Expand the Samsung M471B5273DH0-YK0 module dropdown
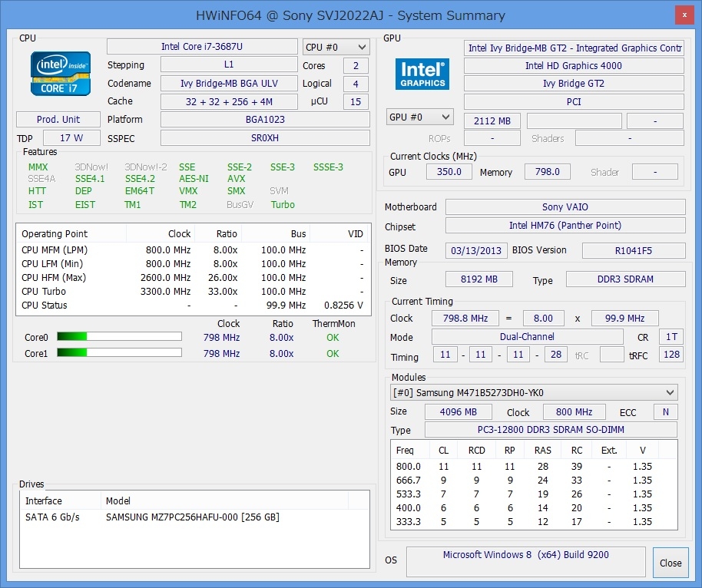The image size is (702, 588). click(534, 392)
